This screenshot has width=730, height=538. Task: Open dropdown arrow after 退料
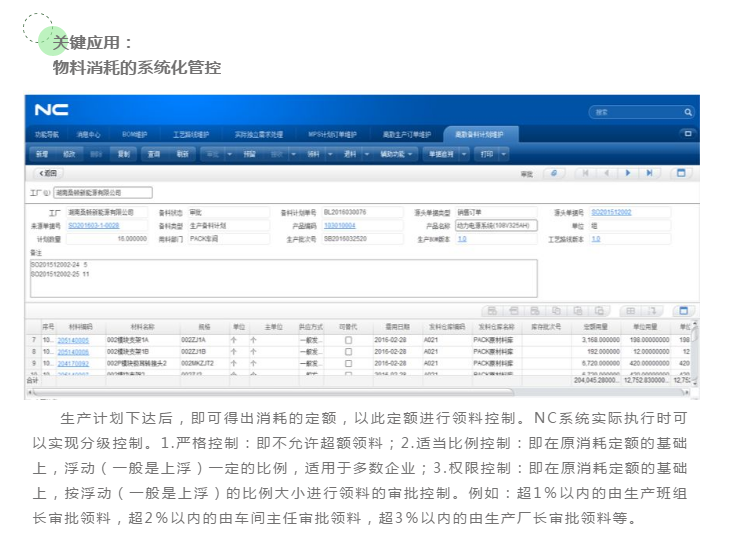tap(366, 154)
